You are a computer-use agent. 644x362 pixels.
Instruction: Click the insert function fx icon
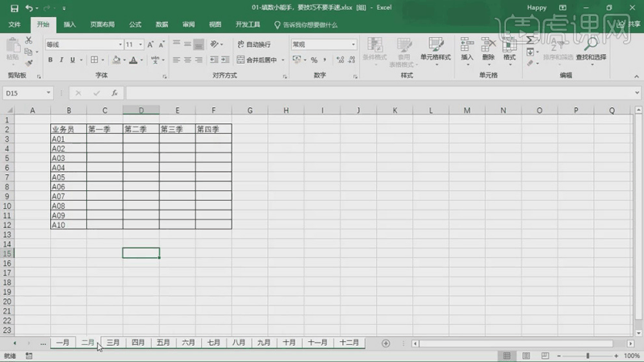point(115,94)
